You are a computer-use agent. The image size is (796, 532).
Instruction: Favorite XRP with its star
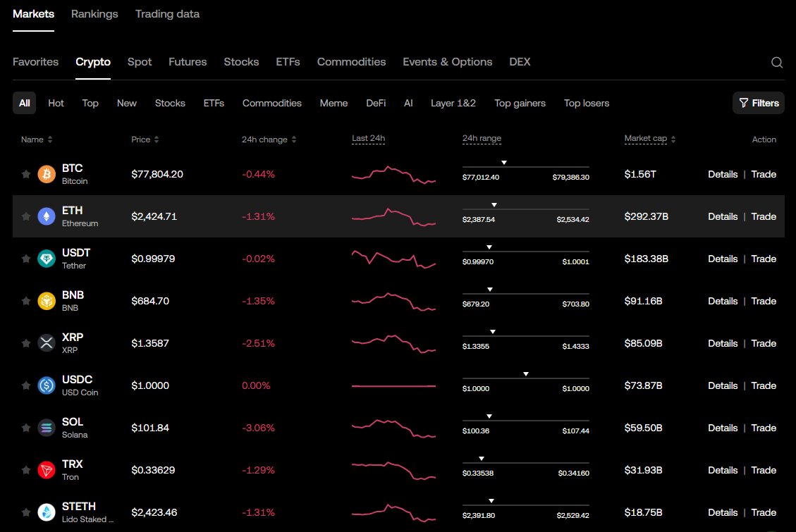(x=26, y=343)
